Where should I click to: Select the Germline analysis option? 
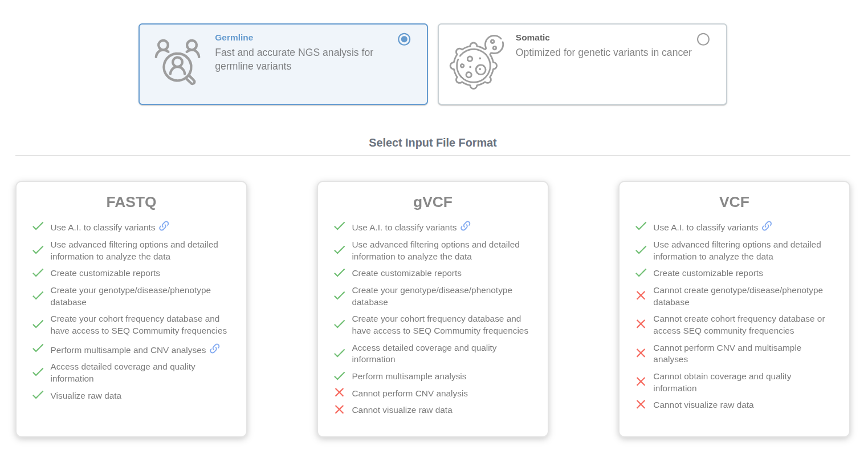[283, 64]
